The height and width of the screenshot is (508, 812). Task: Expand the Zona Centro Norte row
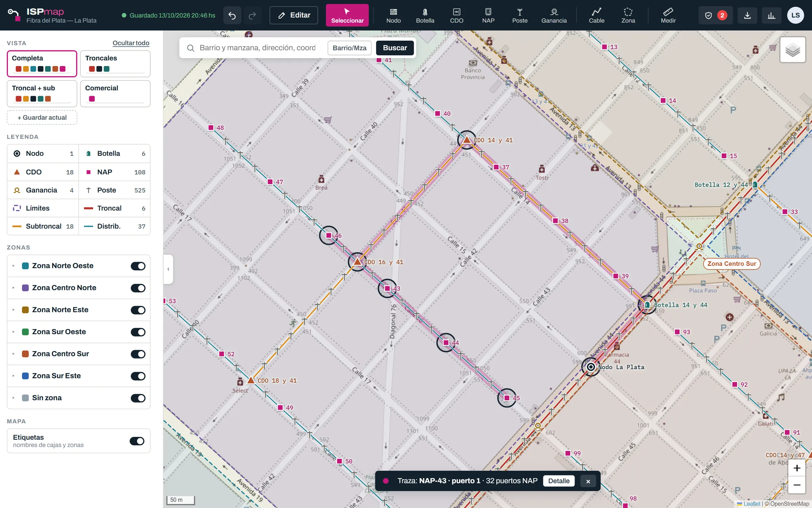(14, 288)
